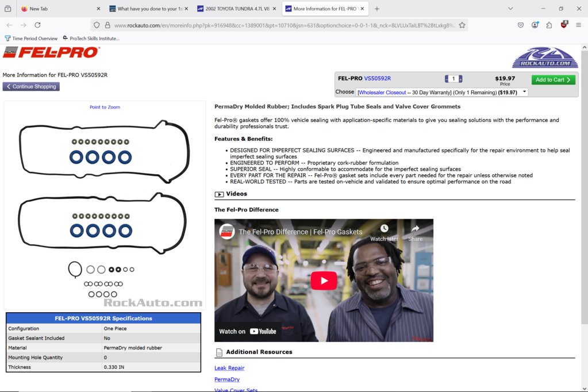Screen dimensions: 588x392
Task: Go back to previous page
Action: (x=9, y=25)
